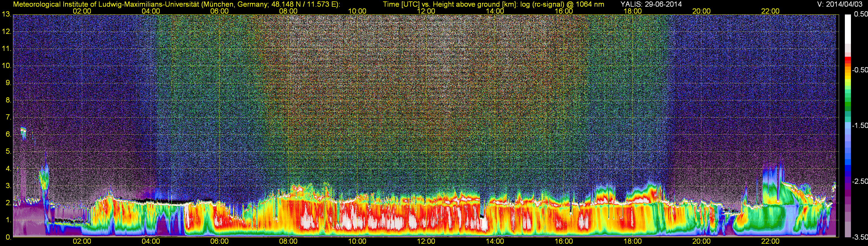Image resolution: width=868 pixels, height=246 pixels.
Task: Click the '-3.50' value on the color scale
Action: (x=860, y=237)
